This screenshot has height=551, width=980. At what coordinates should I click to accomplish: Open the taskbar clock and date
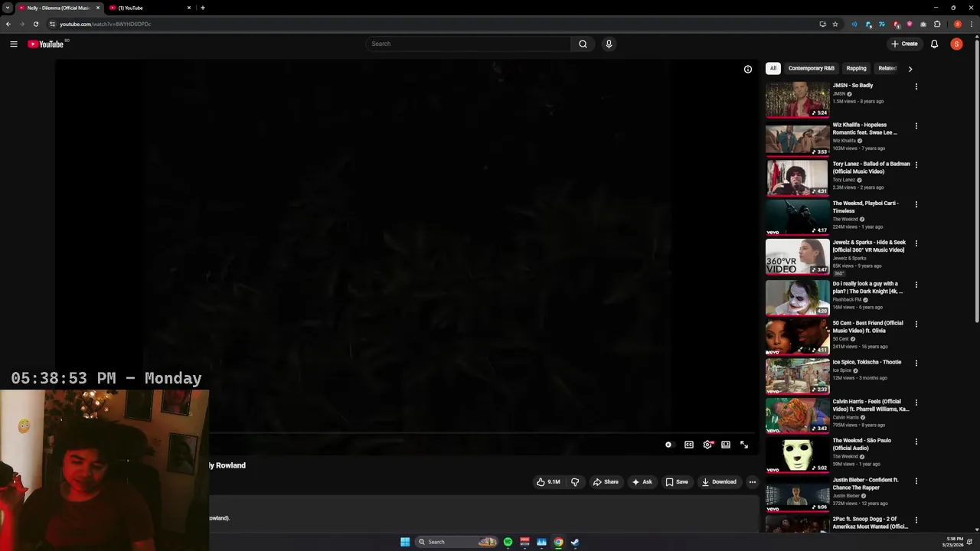point(955,542)
